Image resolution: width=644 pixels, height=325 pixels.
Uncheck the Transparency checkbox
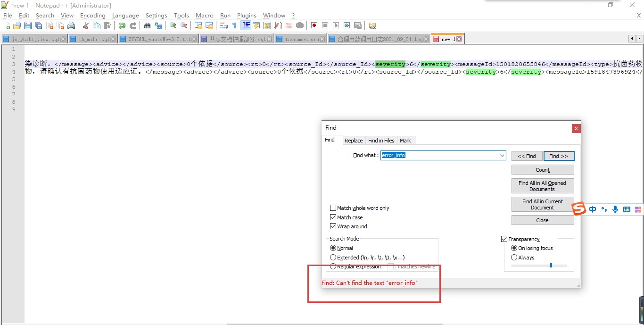click(504, 239)
